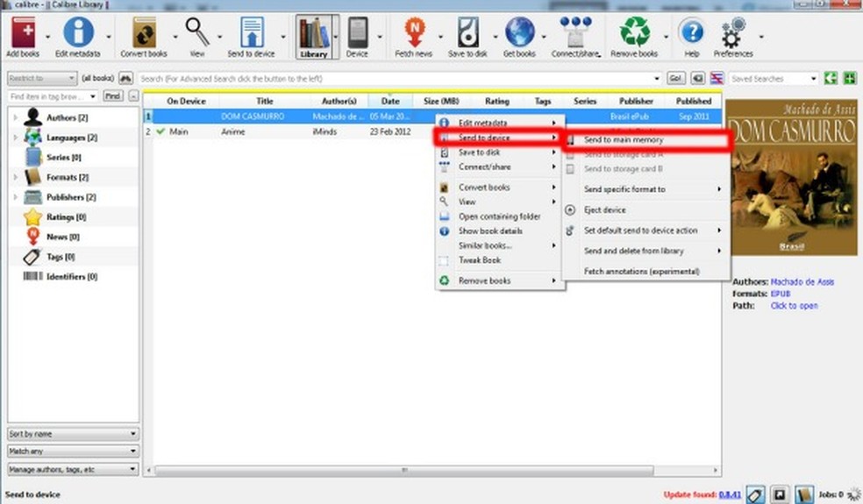This screenshot has width=863, height=504.
Task: Click the Send to device toolbar icon
Action: [x=252, y=32]
